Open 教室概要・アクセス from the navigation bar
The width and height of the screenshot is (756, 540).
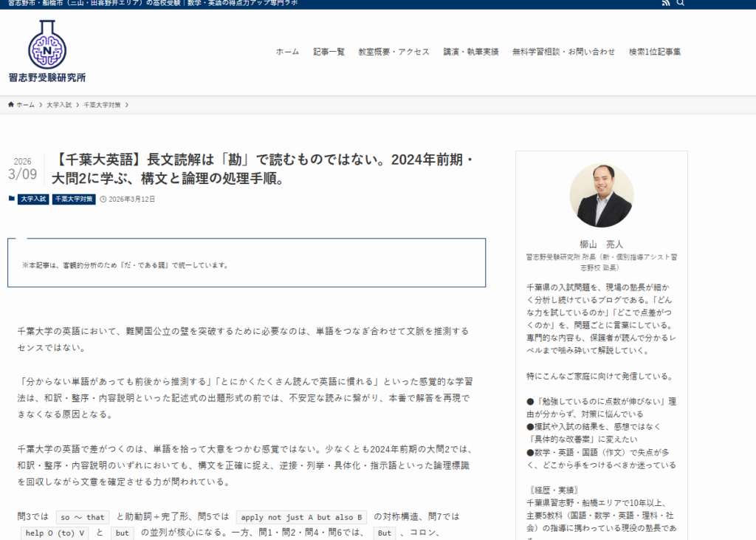click(x=394, y=52)
